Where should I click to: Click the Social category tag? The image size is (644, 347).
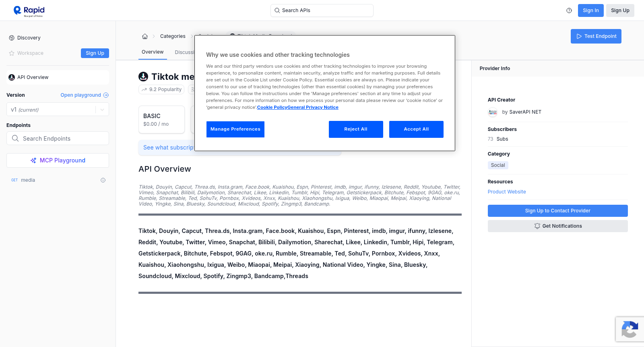pyautogui.click(x=498, y=165)
